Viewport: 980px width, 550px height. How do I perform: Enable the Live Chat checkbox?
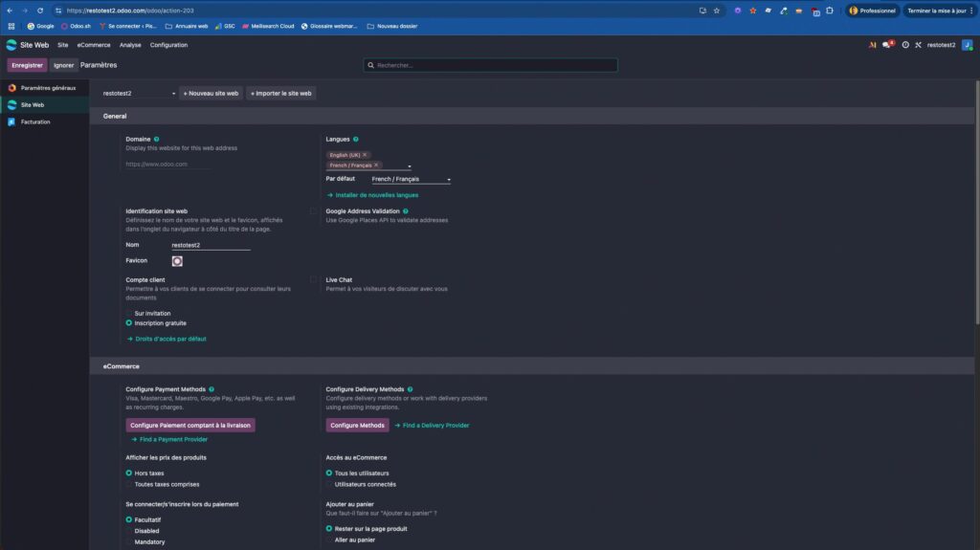(x=314, y=280)
